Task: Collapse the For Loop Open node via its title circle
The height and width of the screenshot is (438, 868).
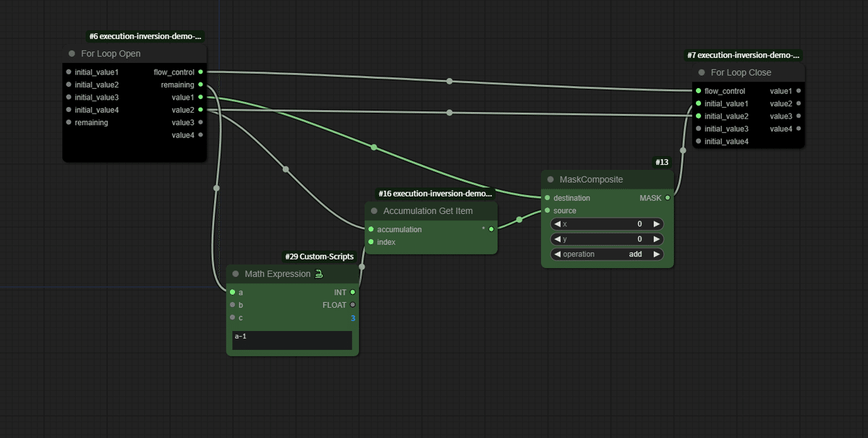Action: [71, 53]
